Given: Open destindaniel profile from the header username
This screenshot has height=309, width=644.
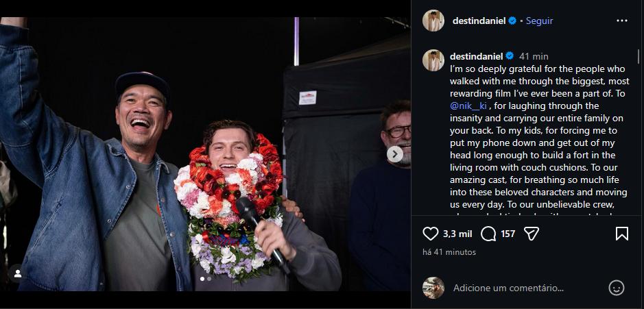Looking at the screenshot, I should click(x=479, y=21).
